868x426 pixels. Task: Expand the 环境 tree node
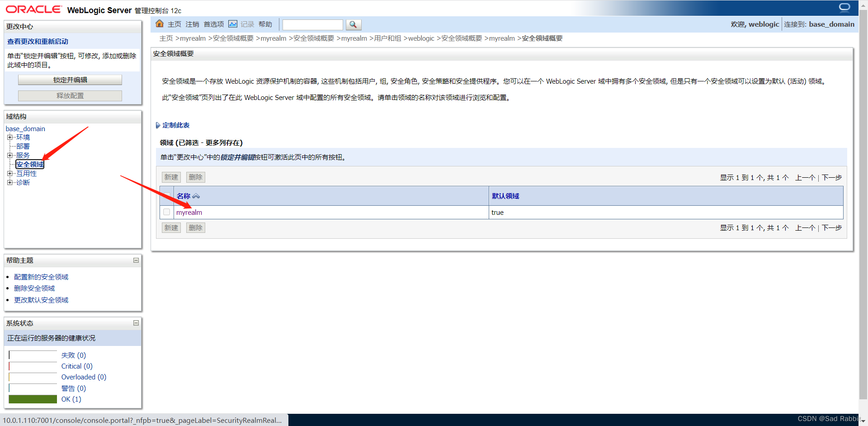[x=9, y=137]
